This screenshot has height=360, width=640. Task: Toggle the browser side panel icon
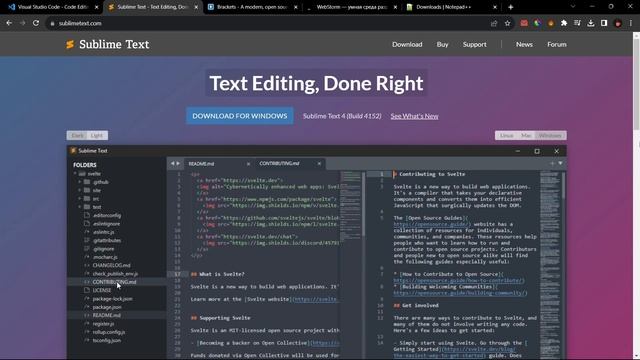[604, 23]
